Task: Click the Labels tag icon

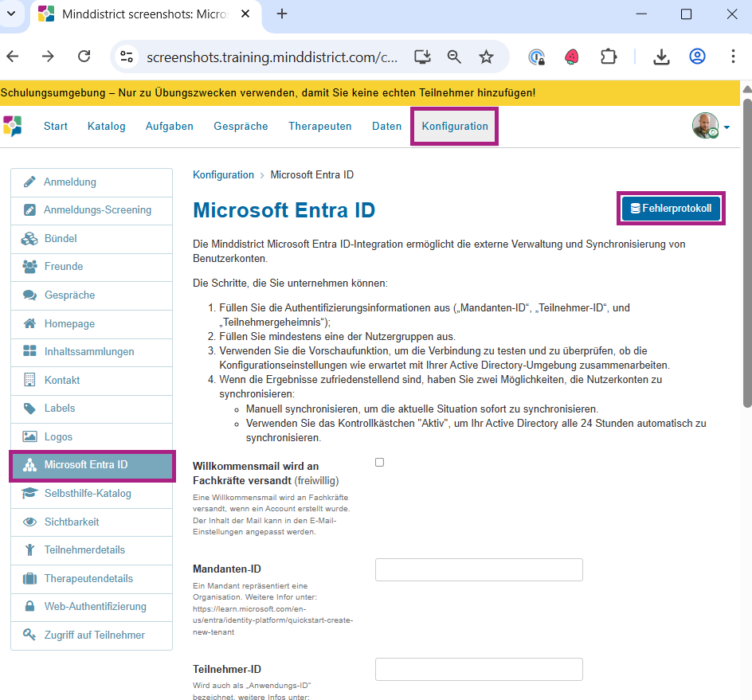Action: 29,408
